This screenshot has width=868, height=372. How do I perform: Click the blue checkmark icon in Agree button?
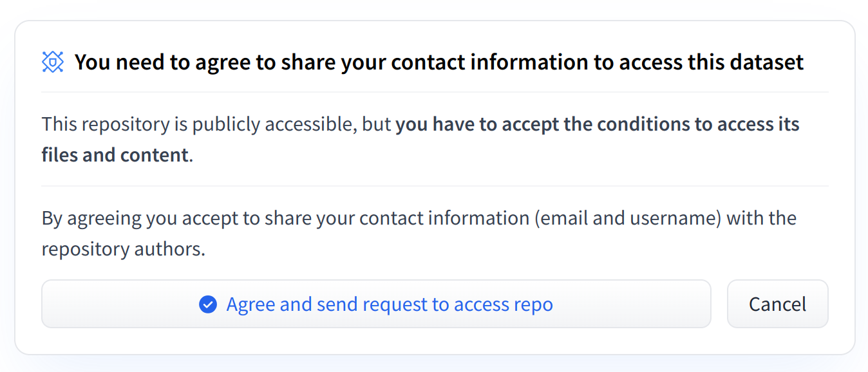(x=208, y=304)
